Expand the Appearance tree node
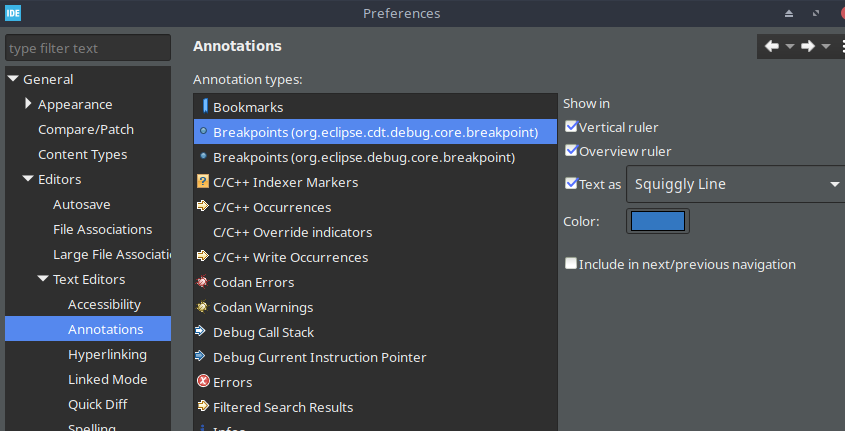Image resolution: width=845 pixels, height=431 pixels. [28, 103]
